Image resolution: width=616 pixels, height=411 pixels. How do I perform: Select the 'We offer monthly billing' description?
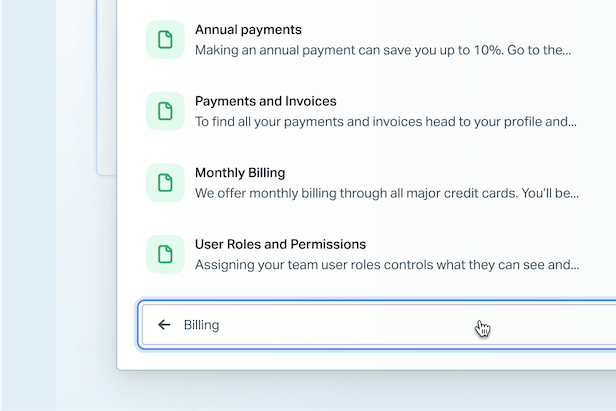click(x=387, y=193)
